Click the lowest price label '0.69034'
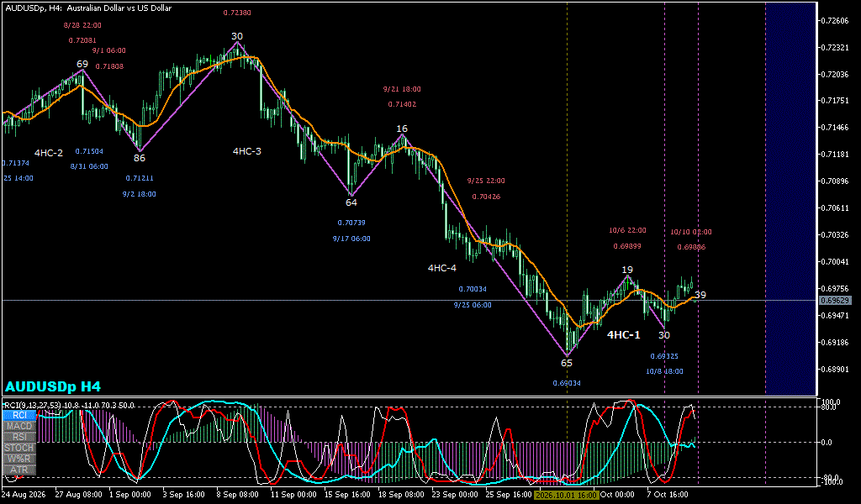This screenshot has width=861, height=504. click(x=567, y=383)
